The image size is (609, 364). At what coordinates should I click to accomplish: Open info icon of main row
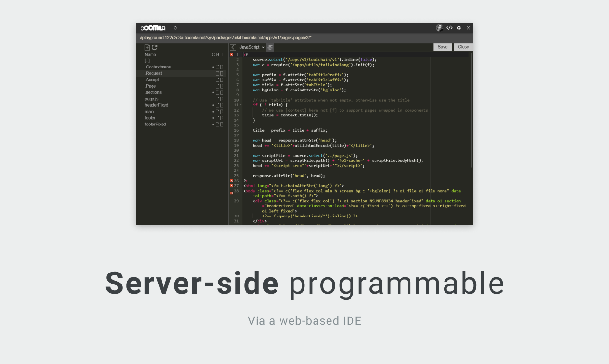point(222,112)
